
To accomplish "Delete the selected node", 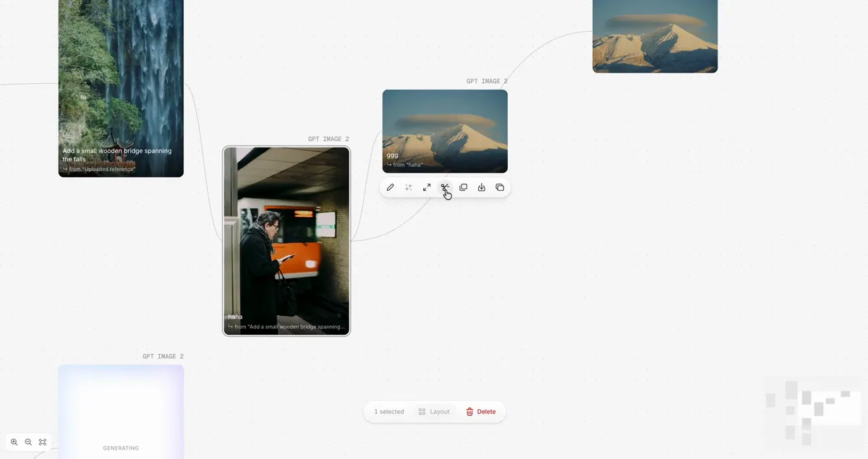I will (x=481, y=412).
